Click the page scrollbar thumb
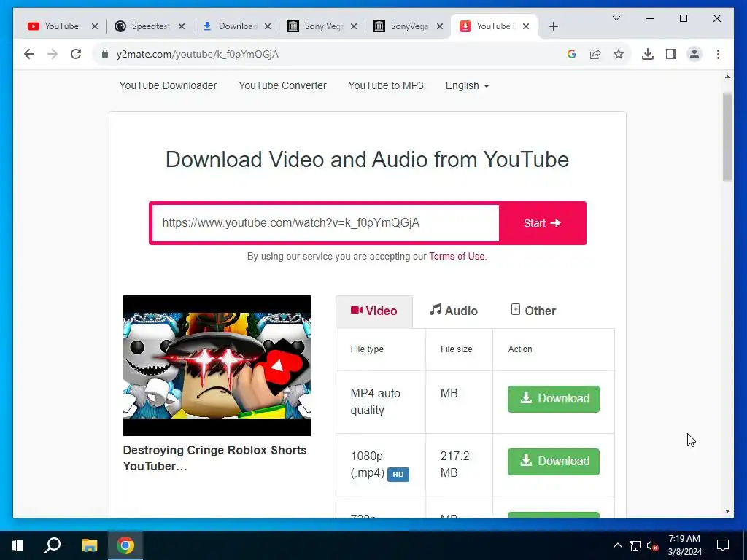 coord(727,136)
